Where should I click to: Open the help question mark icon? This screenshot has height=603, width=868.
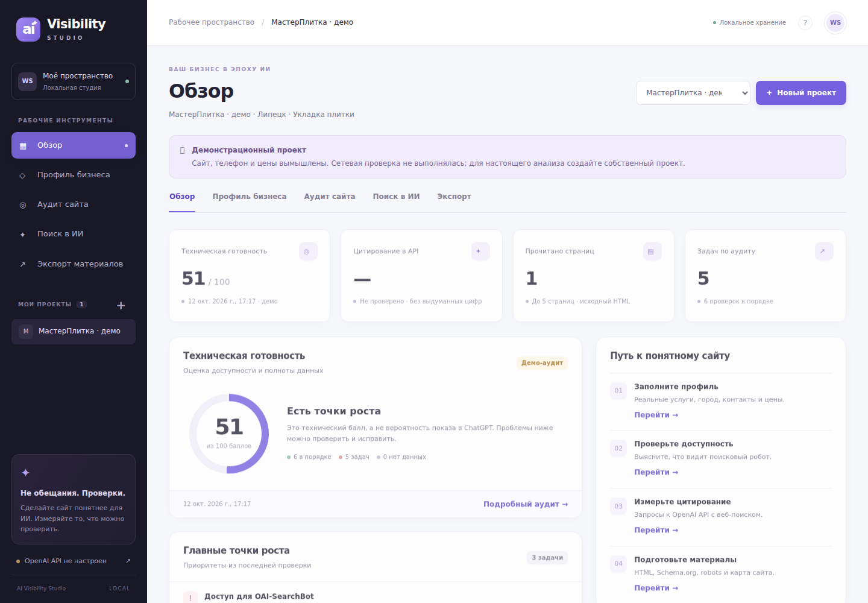tap(805, 23)
